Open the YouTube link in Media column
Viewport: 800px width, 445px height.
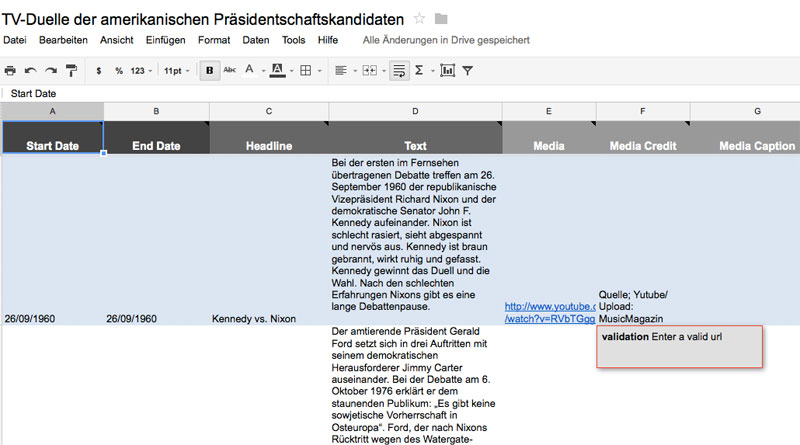coord(549,312)
